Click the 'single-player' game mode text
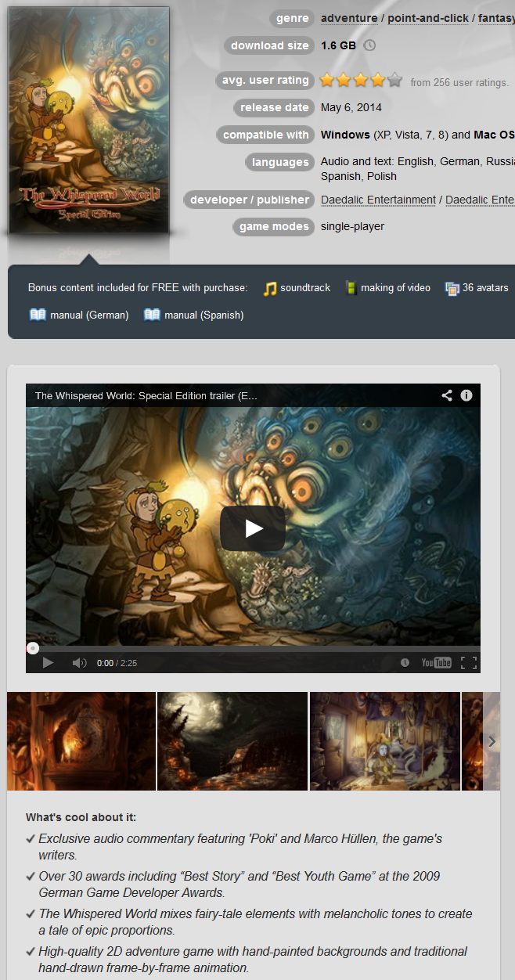515x980 pixels. [352, 226]
